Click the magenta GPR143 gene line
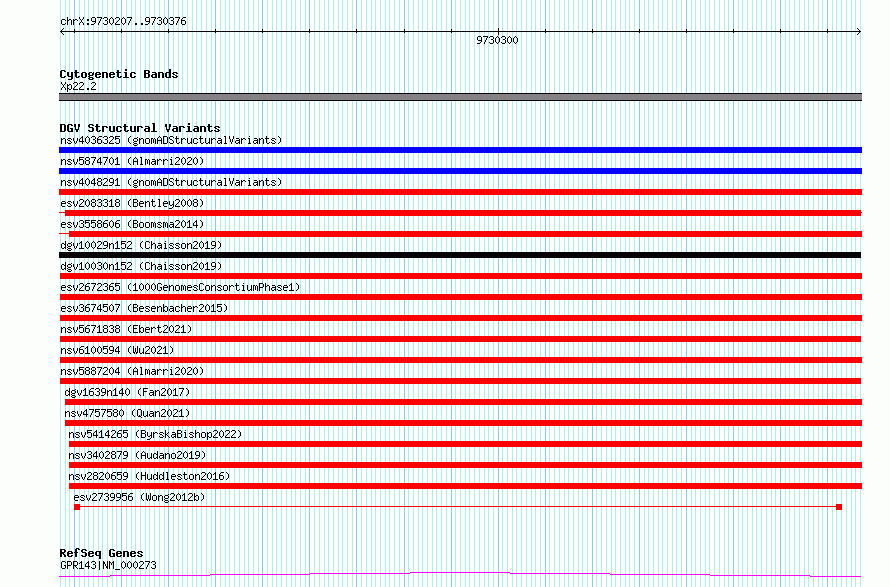 460,575
